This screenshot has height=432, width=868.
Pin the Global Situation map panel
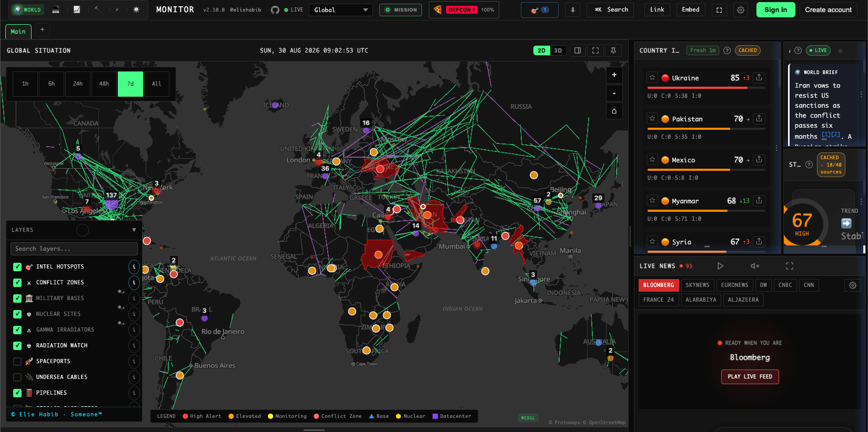tap(613, 50)
